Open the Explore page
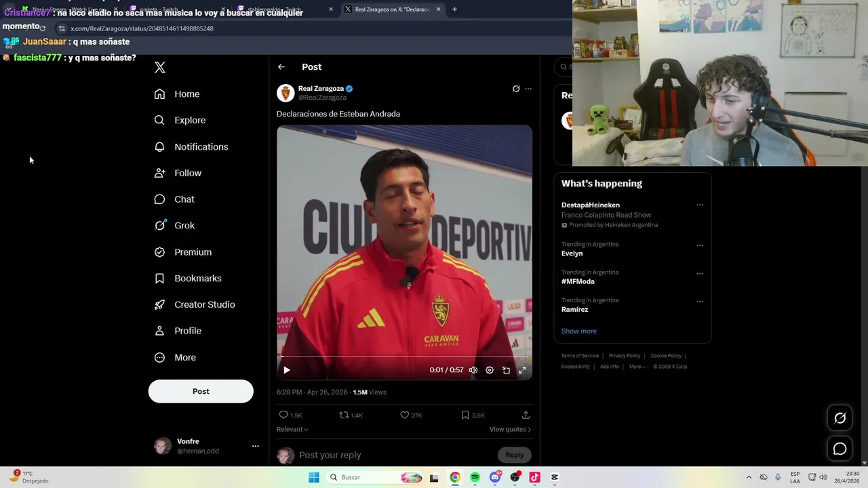Image resolution: width=868 pixels, height=488 pixels. click(x=180, y=120)
